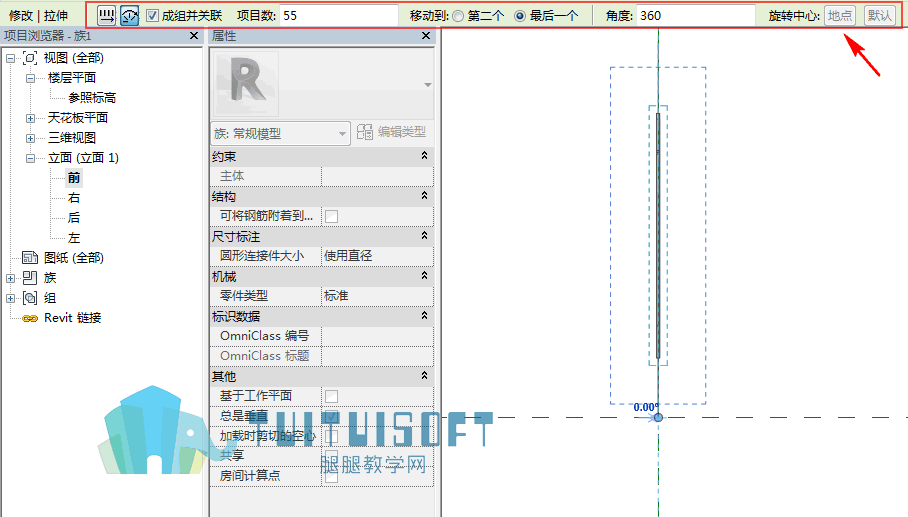Toggle the 成组并关联 checkbox
The image size is (908, 517).
pos(152,16)
